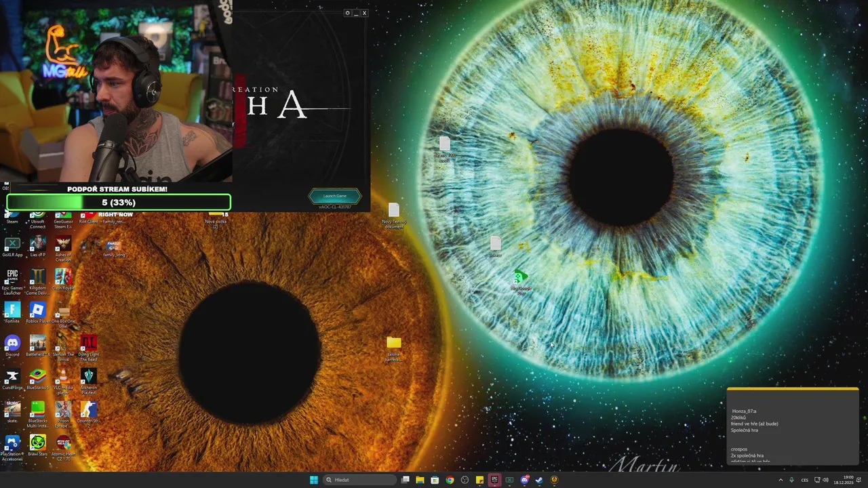Open the launcher settings gear icon
Screen dimensions: 868x488
pyautogui.click(x=347, y=13)
